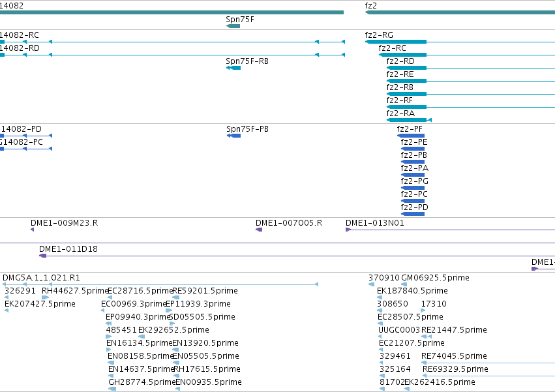
Task: Click EST EN16134.5prime
Action: click(140, 343)
